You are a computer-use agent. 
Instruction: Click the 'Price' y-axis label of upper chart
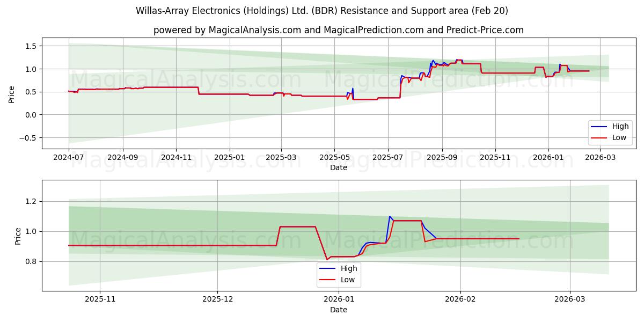coord(12,93)
